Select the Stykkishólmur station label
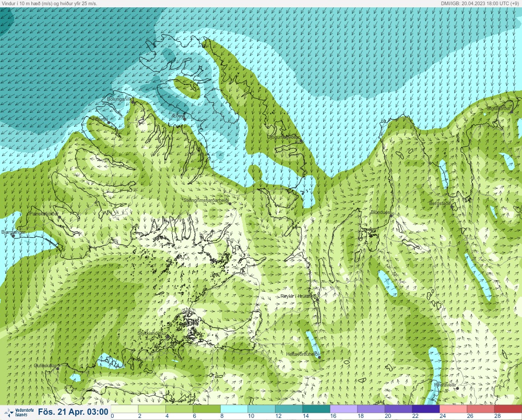This screenshot has width=522, height=420. click(152, 333)
